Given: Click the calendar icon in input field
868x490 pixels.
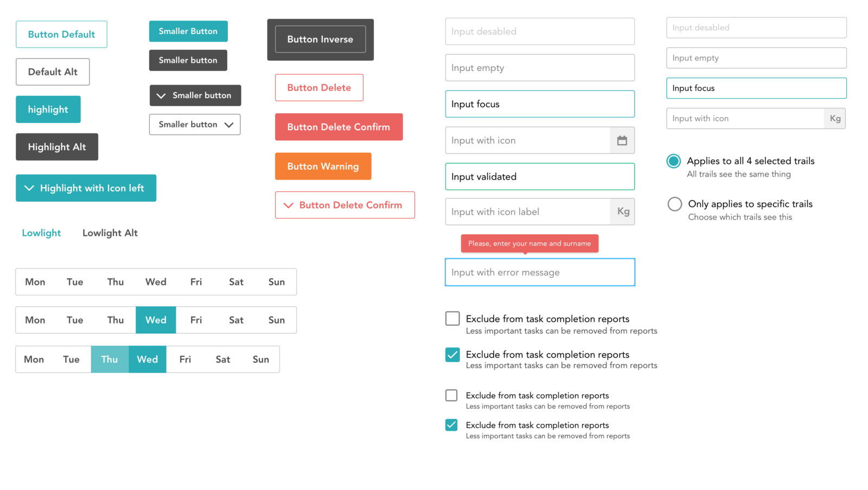Looking at the screenshot, I should pyautogui.click(x=622, y=140).
